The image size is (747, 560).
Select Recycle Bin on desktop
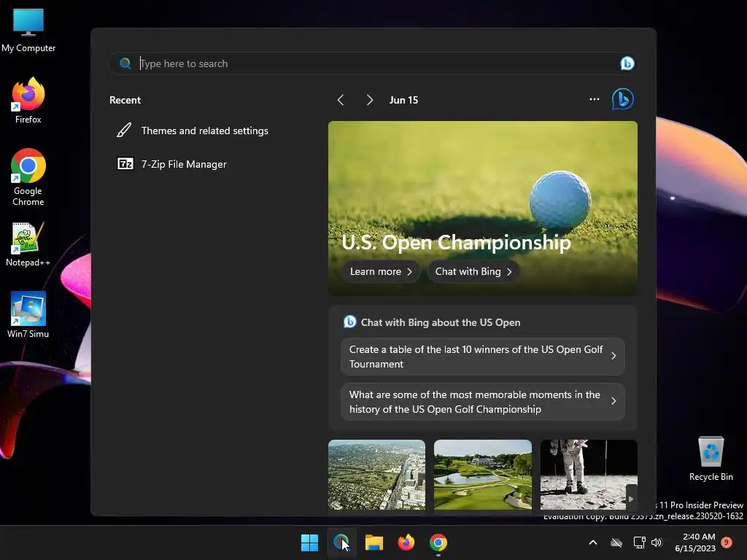[711, 459]
